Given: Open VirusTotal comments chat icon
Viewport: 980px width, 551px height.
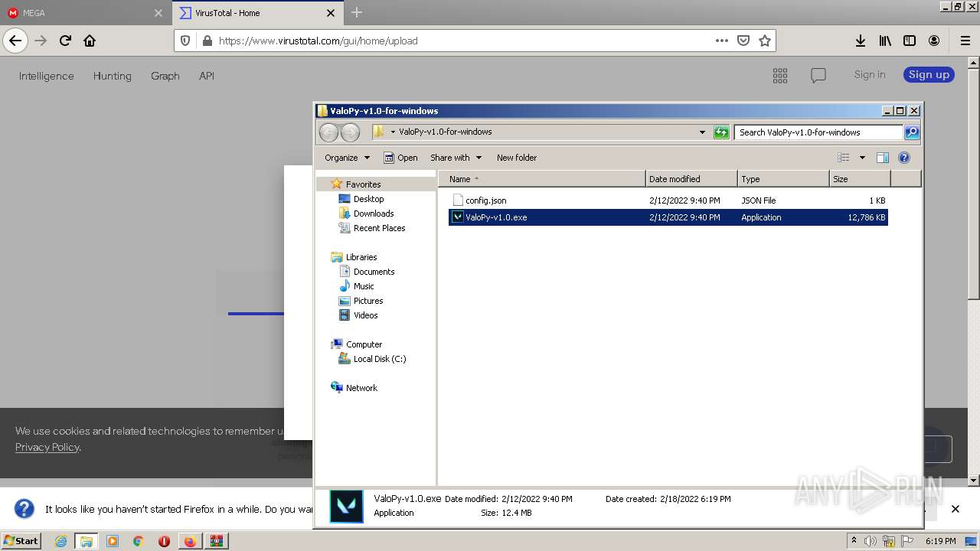Looking at the screenshot, I should (818, 75).
